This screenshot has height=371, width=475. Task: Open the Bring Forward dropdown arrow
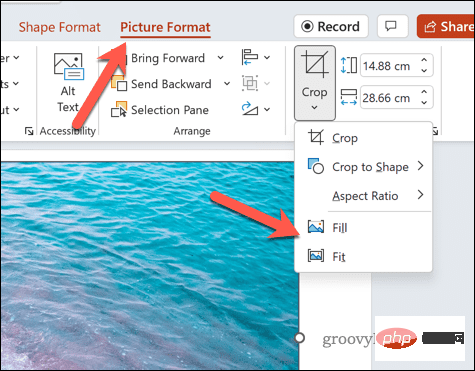pyautogui.click(x=220, y=58)
